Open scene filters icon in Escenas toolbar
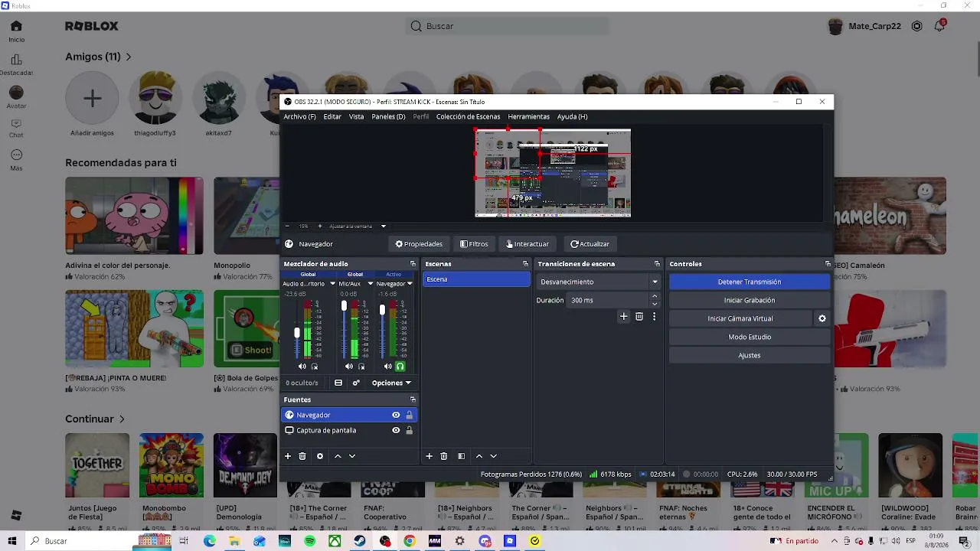Viewport: 980px width, 551px height. pyautogui.click(x=461, y=456)
